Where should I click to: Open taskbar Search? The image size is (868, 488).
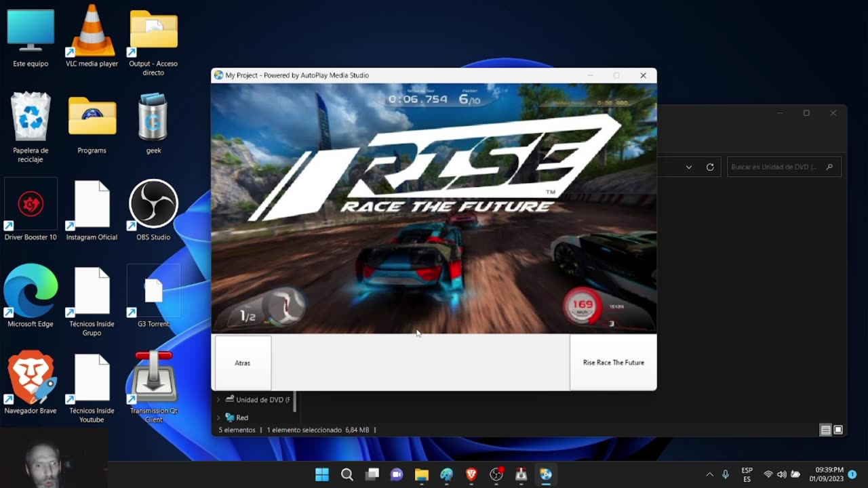pyautogui.click(x=347, y=474)
